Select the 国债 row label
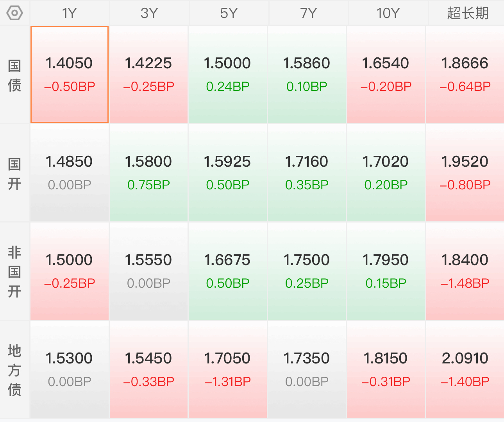The width and height of the screenshot is (504, 422). (14, 75)
